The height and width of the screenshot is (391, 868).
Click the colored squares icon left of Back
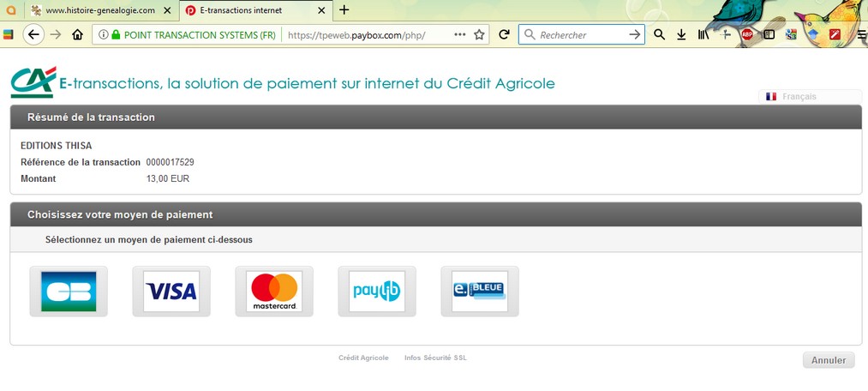(x=8, y=34)
